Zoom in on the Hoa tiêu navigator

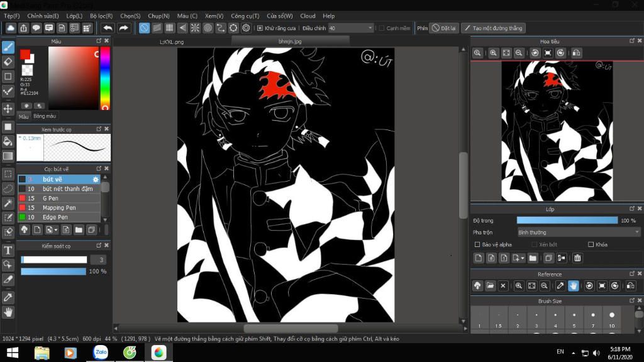pos(493,53)
